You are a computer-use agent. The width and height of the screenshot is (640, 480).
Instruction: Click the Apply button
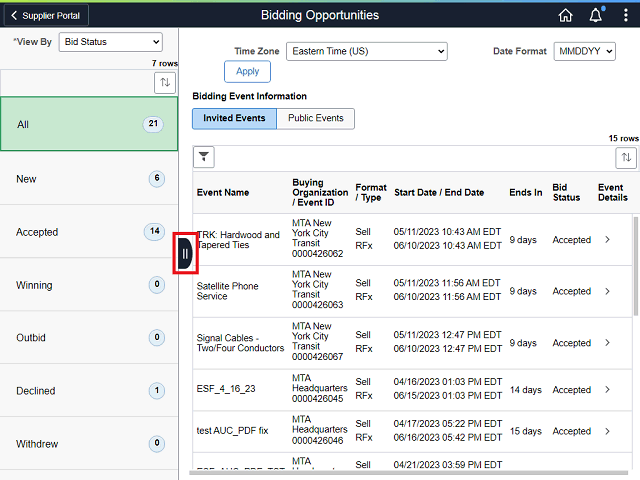247,71
